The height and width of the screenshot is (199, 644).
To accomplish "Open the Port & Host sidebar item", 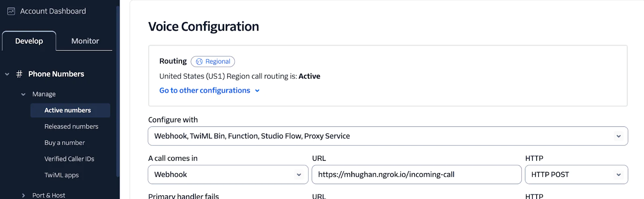I will click(49, 195).
